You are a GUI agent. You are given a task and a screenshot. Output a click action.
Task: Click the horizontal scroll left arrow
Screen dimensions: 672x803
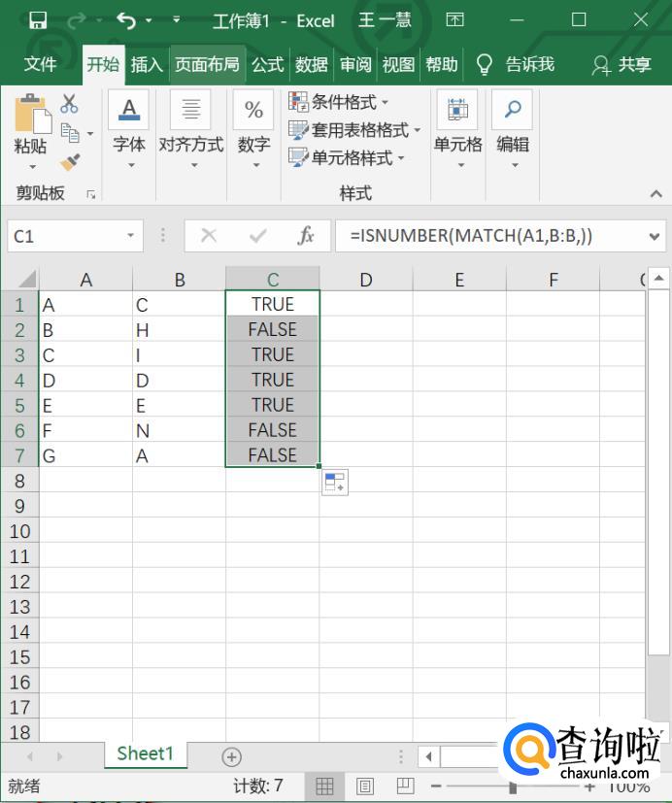tap(428, 756)
